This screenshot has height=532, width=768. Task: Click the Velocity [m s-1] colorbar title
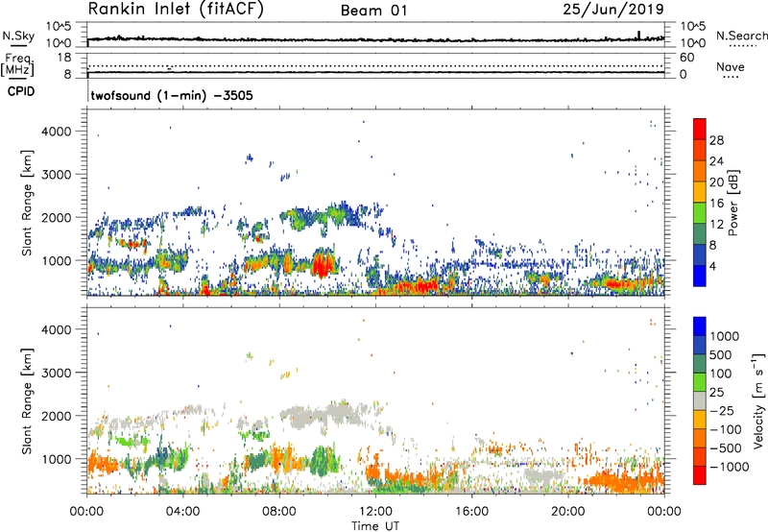[x=758, y=400]
